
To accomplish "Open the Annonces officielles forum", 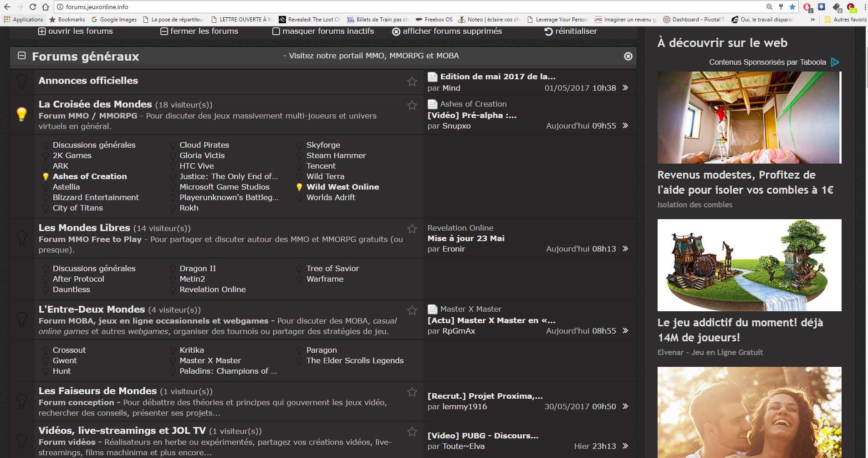I will click(x=88, y=81).
